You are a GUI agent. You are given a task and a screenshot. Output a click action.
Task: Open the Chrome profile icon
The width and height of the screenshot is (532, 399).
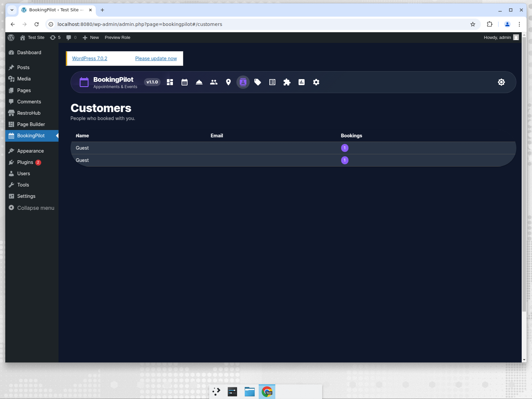coord(507,24)
